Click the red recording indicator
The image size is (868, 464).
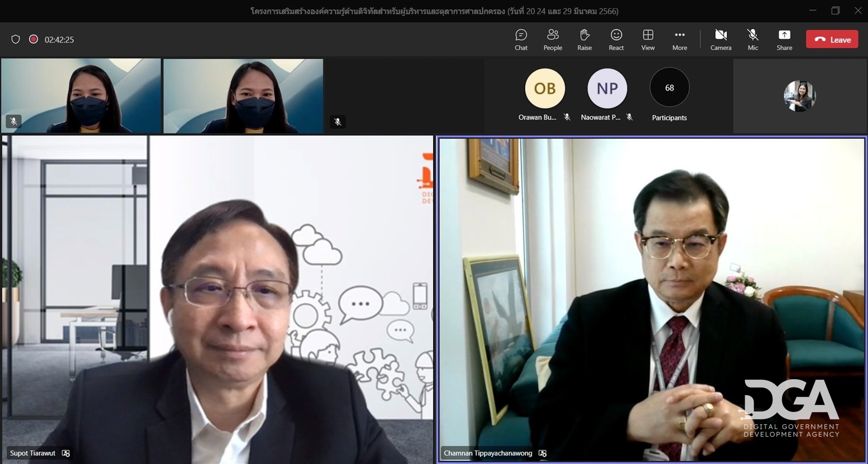(x=33, y=39)
